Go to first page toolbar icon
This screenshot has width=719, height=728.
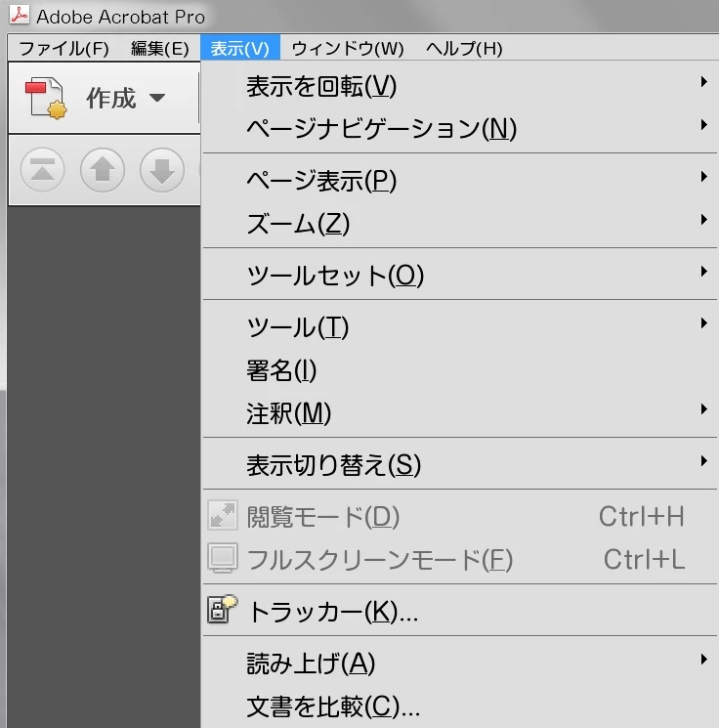[x=42, y=169]
